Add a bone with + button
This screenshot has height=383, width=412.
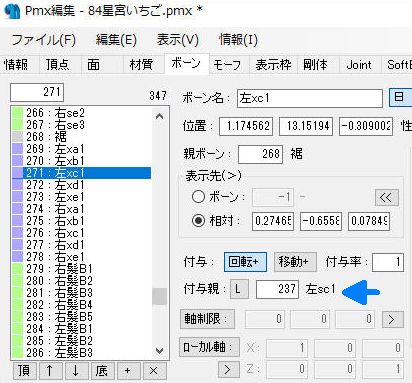128,371
